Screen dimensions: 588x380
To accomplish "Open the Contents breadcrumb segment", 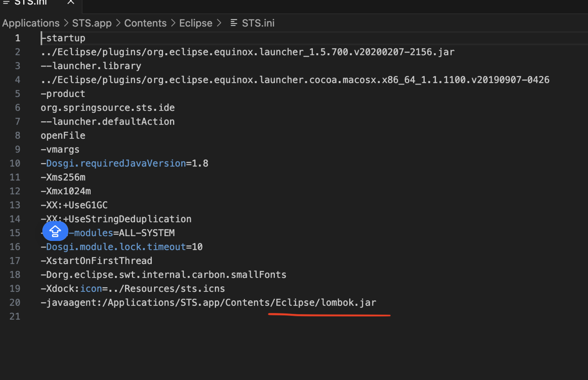I will [145, 23].
